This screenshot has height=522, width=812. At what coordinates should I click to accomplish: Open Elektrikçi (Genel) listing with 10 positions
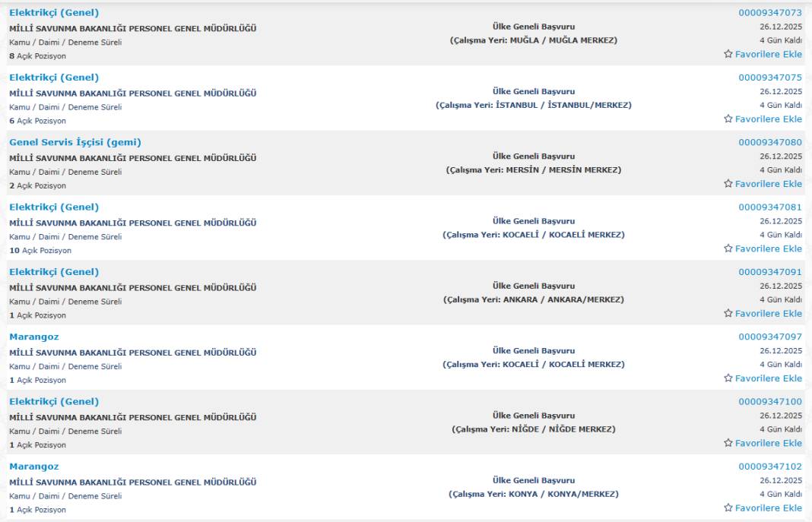click(54, 207)
